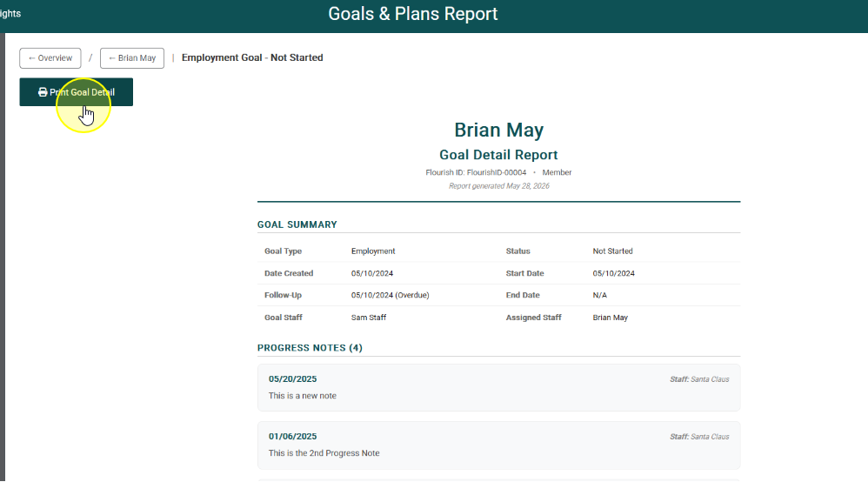The width and height of the screenshot is (868, 482).
Task: Click the printer icon in Print button
Action: [43, 92]
